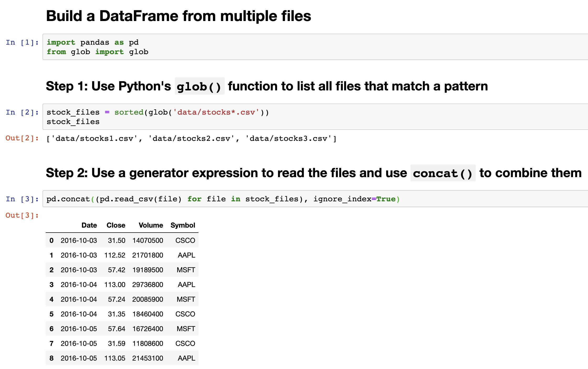Select the In [2] cell prompt

(x=22, y=112)
